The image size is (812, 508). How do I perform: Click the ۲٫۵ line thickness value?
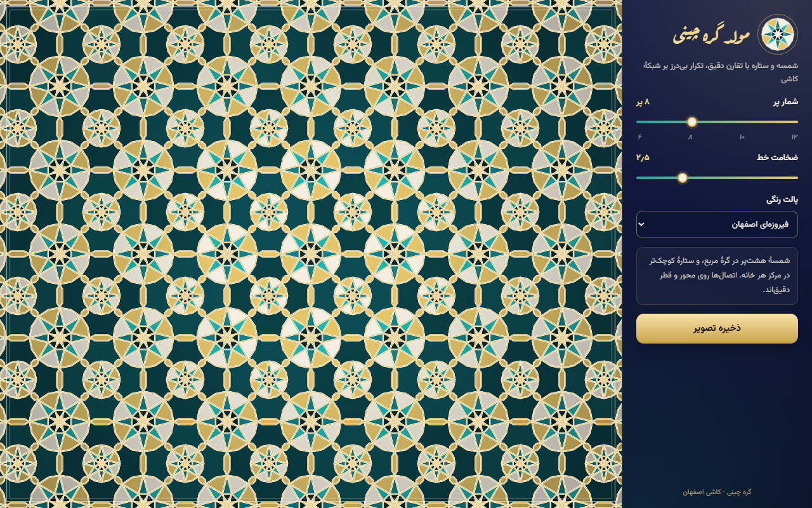point(643,157)
